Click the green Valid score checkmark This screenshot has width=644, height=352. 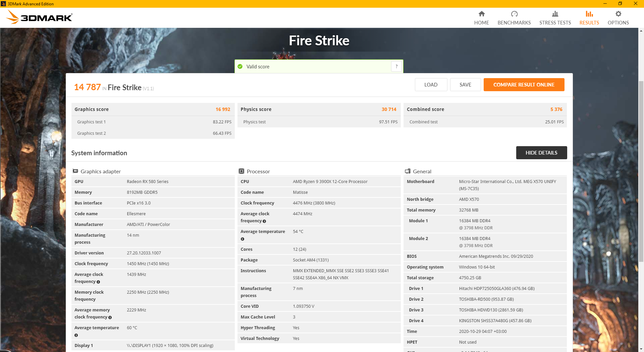coord(240,66)
